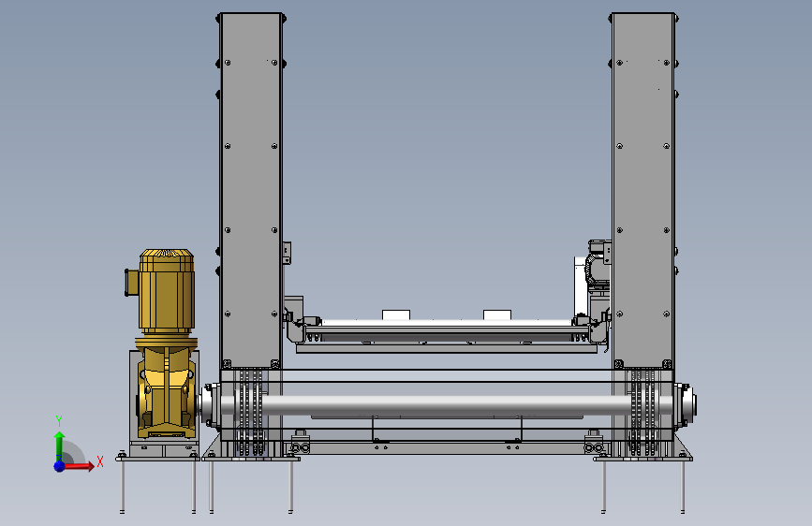The width and height of the screenshot is (812, 526).
Task: Click the green Y axis label
Action: point(59,421)
